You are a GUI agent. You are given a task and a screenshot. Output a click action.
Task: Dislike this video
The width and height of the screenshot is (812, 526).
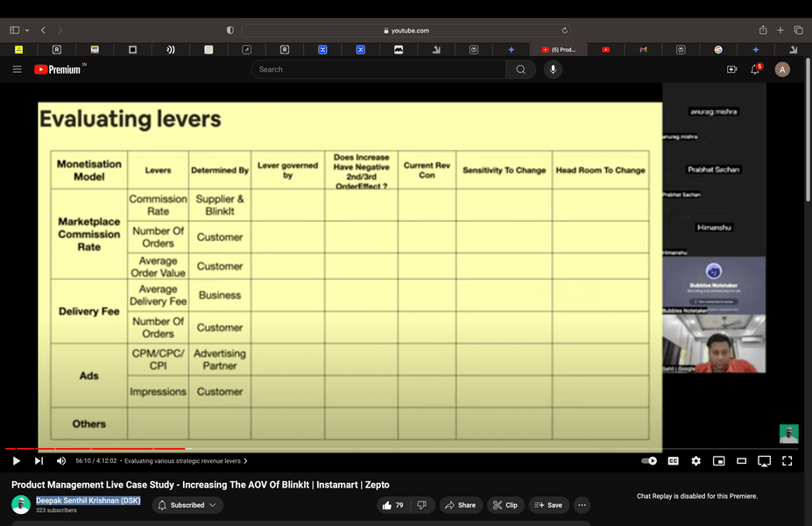pos(422,505)
